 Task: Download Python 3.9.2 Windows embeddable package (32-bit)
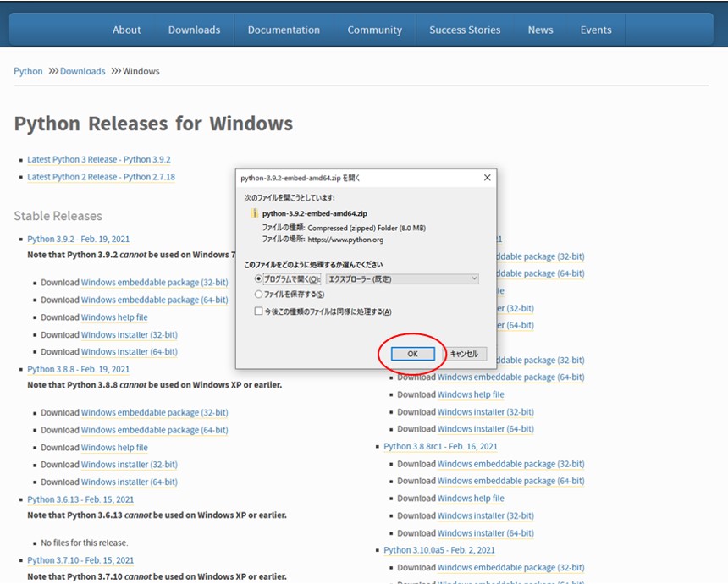point(155,282)
